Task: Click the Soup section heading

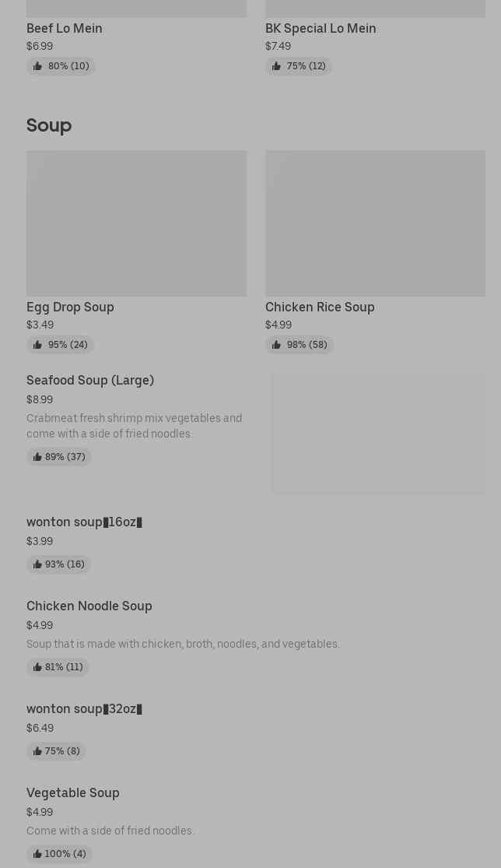Action: point(49,125)
